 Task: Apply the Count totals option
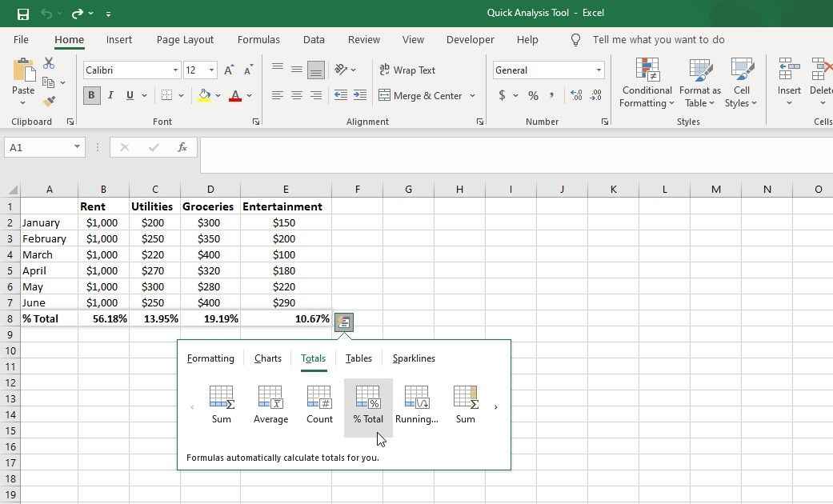[x=319, y=404]
